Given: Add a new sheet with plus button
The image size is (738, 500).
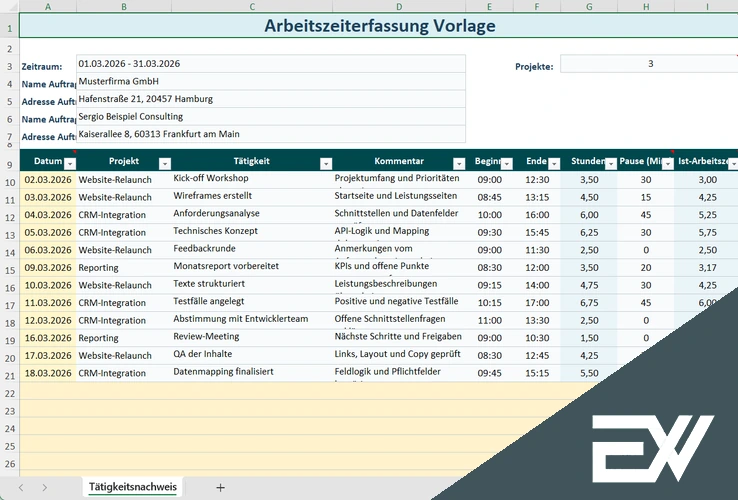Looking at the screenshot, I should pyautogui.click(x=220, y=487).
